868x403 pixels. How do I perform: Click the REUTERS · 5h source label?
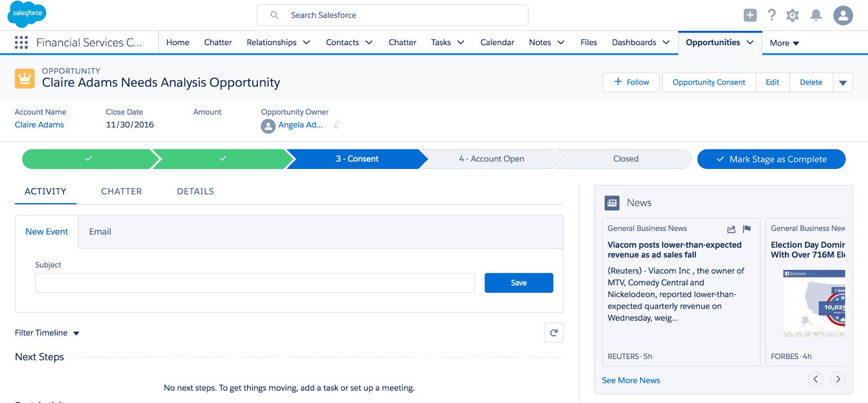click(x=630, y=357)
